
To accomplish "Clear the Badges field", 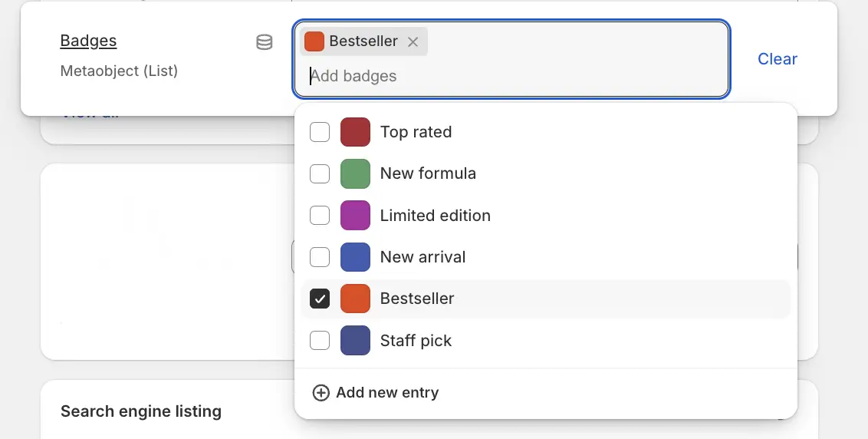I will (777, 59).
